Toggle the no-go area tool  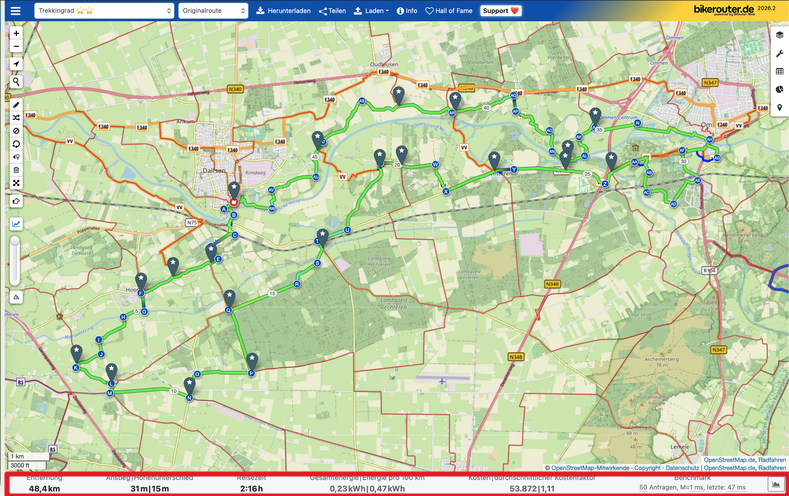pos(16,130)
